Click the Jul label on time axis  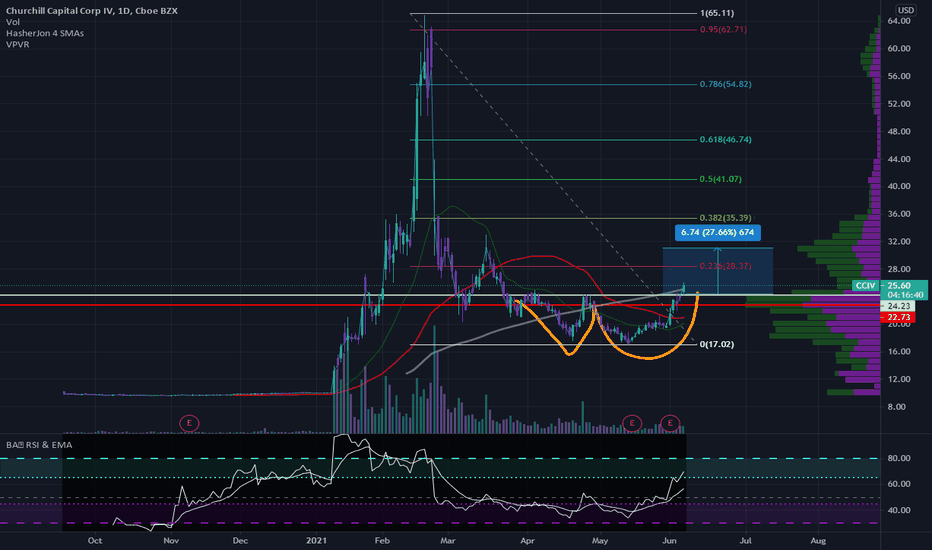coord(745,540)
